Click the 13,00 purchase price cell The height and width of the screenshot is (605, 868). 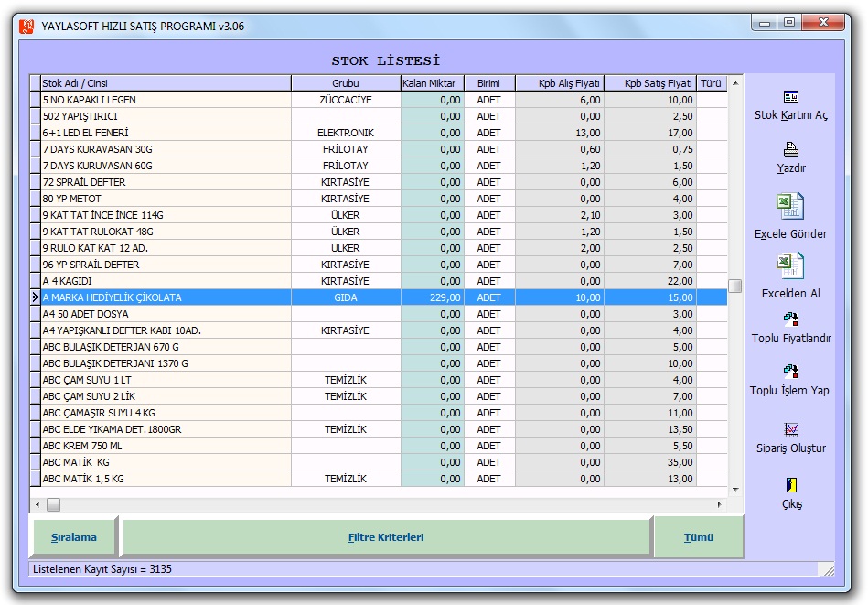coord(560,133)
